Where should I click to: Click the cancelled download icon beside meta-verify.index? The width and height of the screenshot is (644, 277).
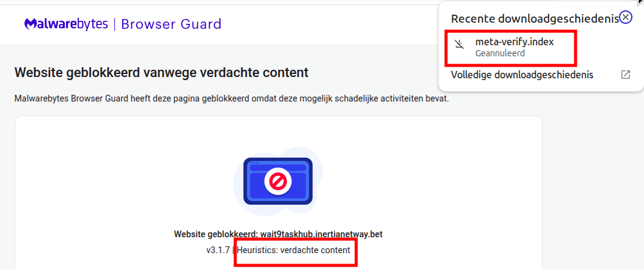pos(461,45)
